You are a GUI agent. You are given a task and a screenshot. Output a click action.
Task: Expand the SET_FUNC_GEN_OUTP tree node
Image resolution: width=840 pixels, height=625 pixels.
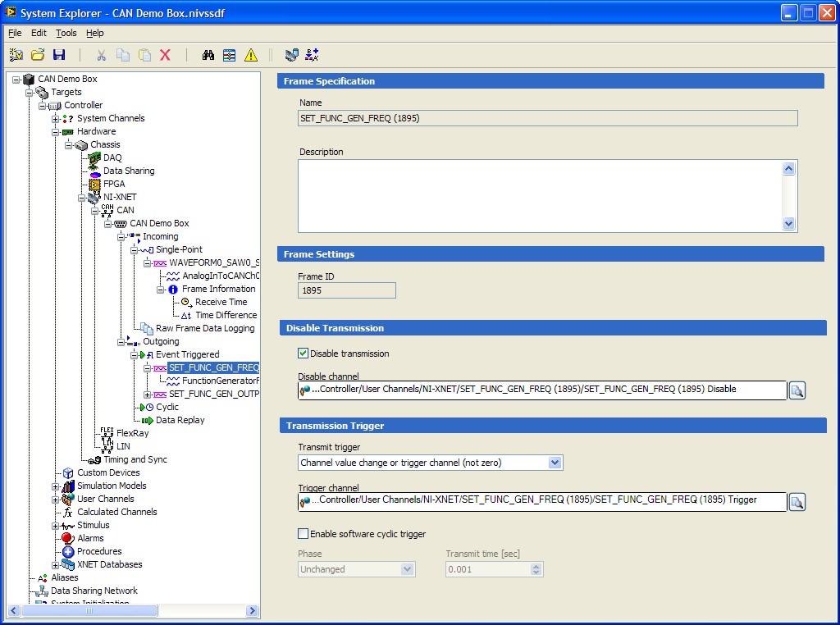tap(147, 395)
